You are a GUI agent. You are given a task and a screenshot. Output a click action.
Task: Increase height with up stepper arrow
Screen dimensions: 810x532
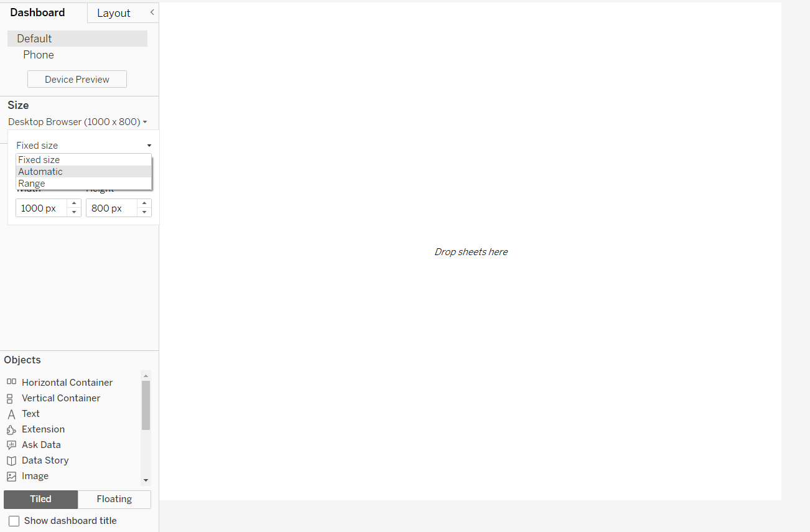pyautogui.click(x=144, y=203)
